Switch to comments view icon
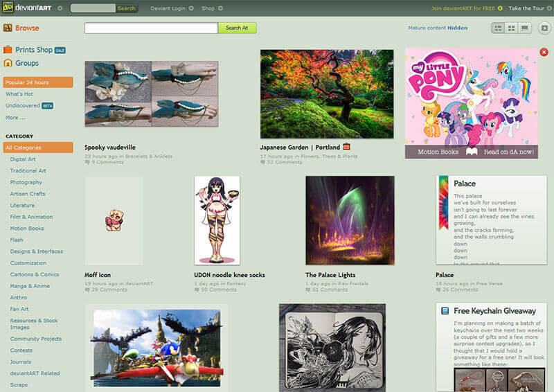The width and height of the screenshot is (554, 392). tap(525, 28)
